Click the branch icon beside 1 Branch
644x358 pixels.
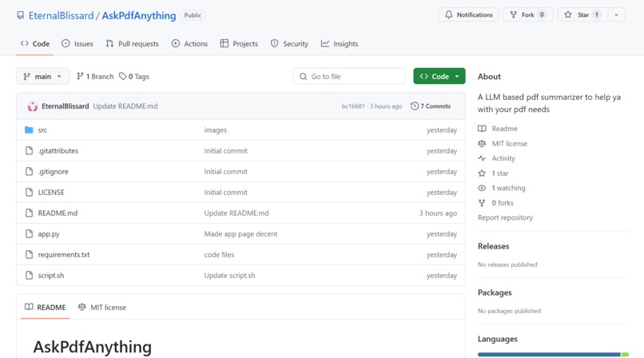80,77
